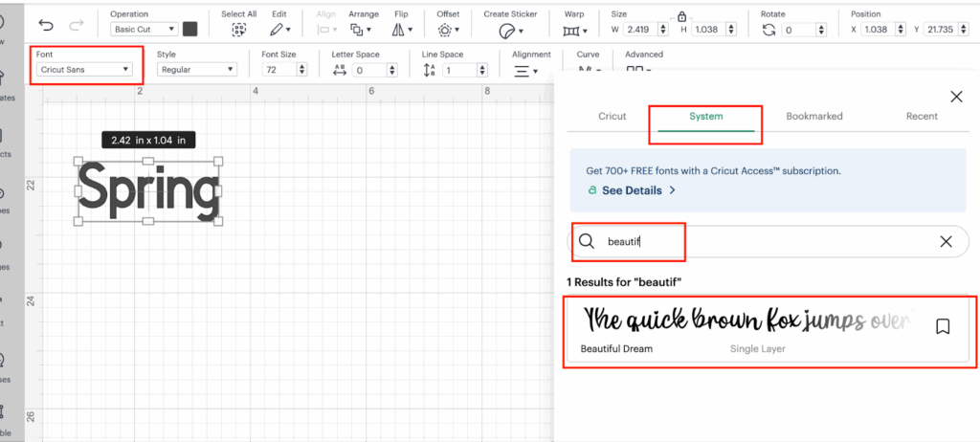Bookmark the Beautiful Dream font
The image size is (980, 442).
943,327
